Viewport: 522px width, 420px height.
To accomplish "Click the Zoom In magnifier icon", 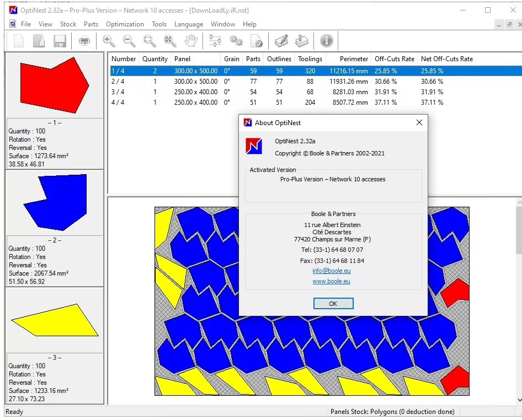I will pos(109,41).
